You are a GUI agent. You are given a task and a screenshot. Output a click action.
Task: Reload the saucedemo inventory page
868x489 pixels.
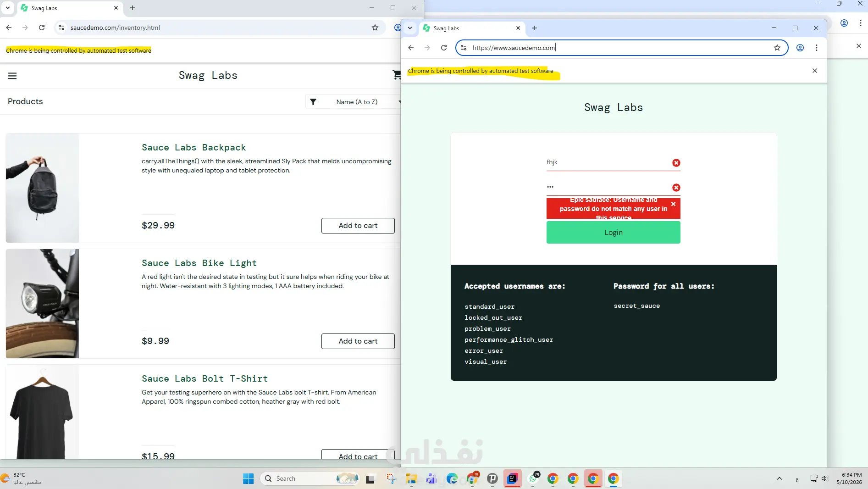pos(42,28)
